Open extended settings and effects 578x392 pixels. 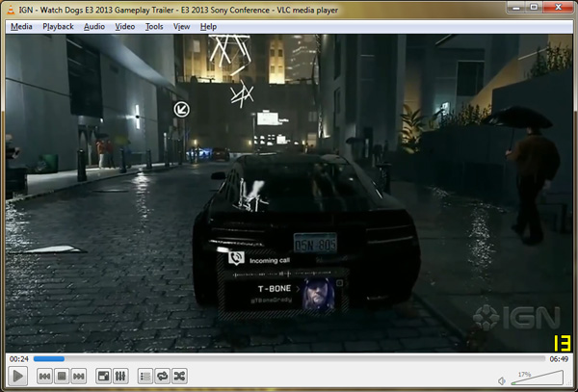[120, 377]
